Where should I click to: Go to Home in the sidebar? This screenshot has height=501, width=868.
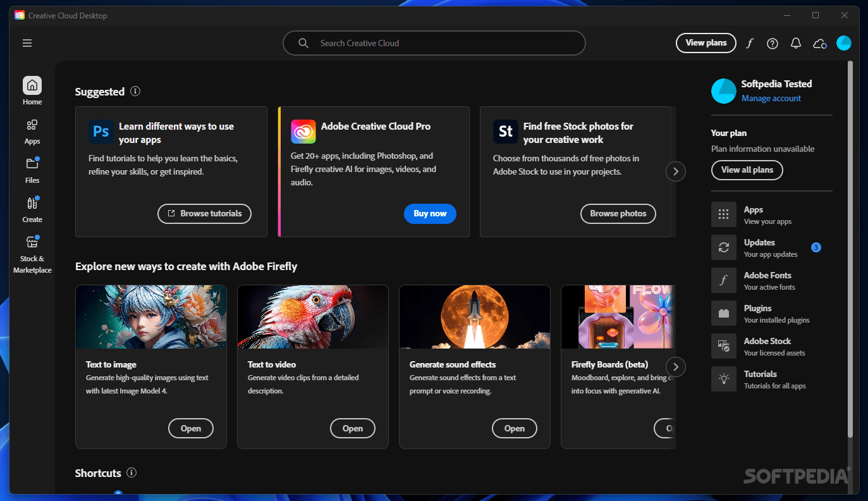click(32, 91)
